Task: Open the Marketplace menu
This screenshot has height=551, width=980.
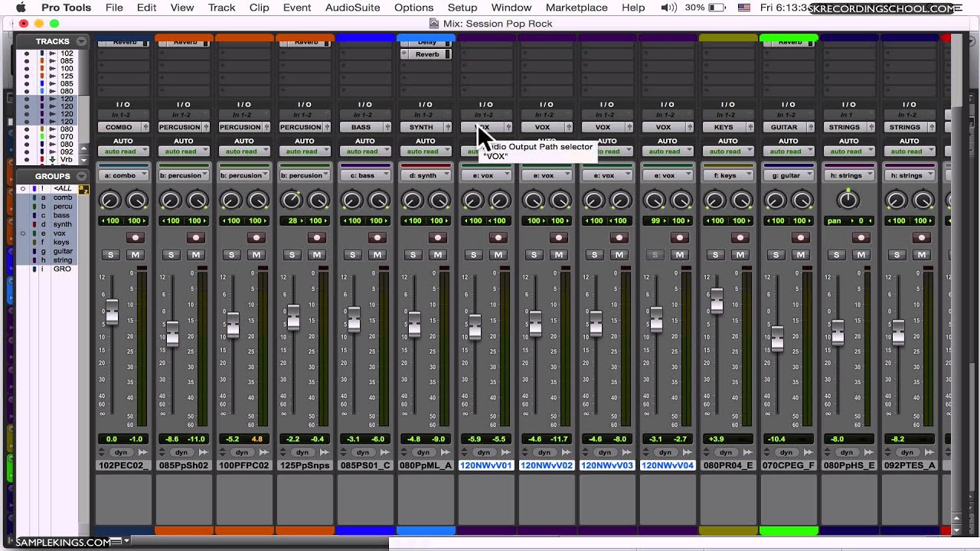Action: pos(577,8)
